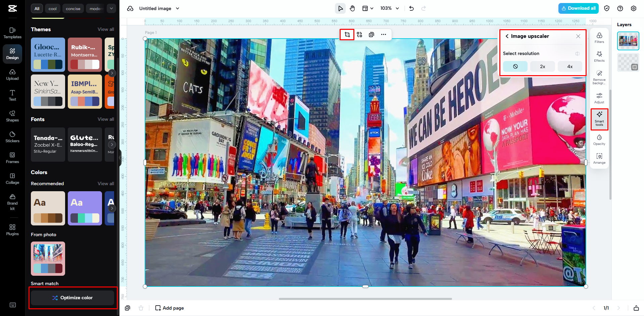The width and height of the screenshot is (644, 316).
Task: Select the Crop tool above the image
Action: 347,35
